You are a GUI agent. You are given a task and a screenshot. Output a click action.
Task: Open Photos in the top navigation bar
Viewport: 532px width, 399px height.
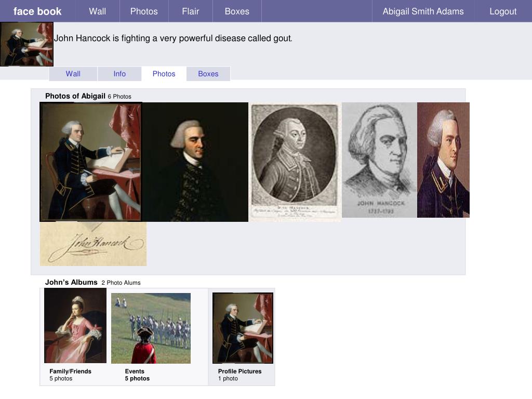point(144,11)
